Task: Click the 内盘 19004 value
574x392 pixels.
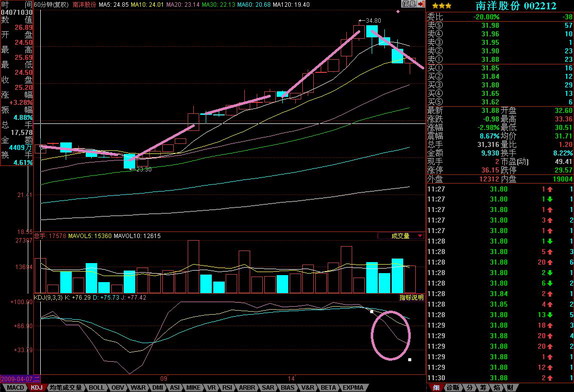Action: tap(562, 179)
